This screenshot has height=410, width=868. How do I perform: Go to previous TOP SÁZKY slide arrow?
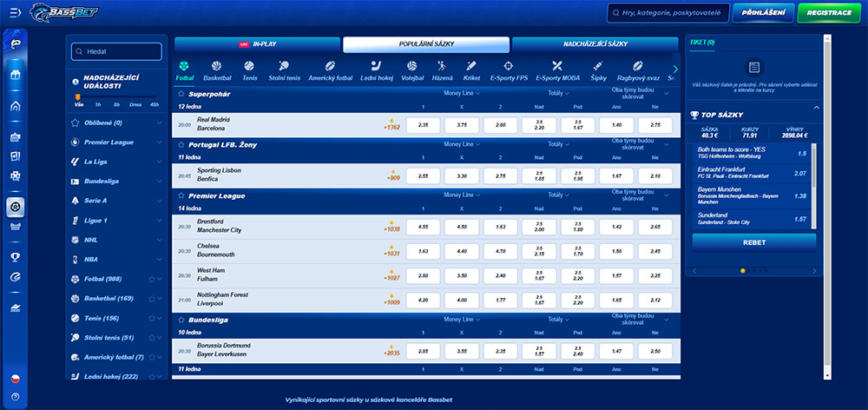coord(694,271)
